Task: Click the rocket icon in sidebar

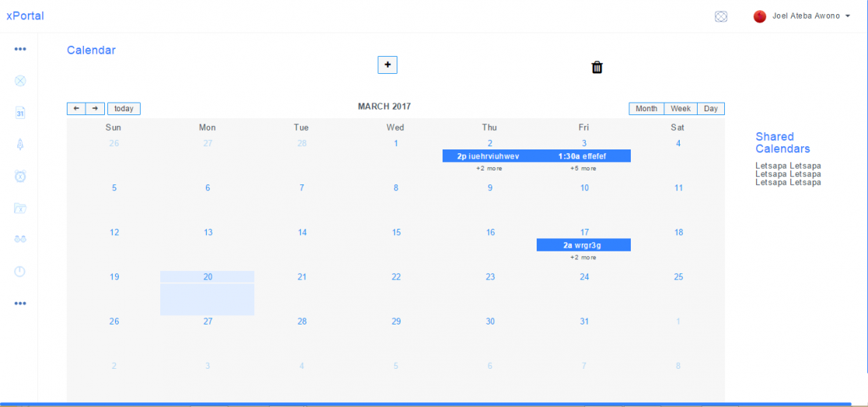Action: 20,144
